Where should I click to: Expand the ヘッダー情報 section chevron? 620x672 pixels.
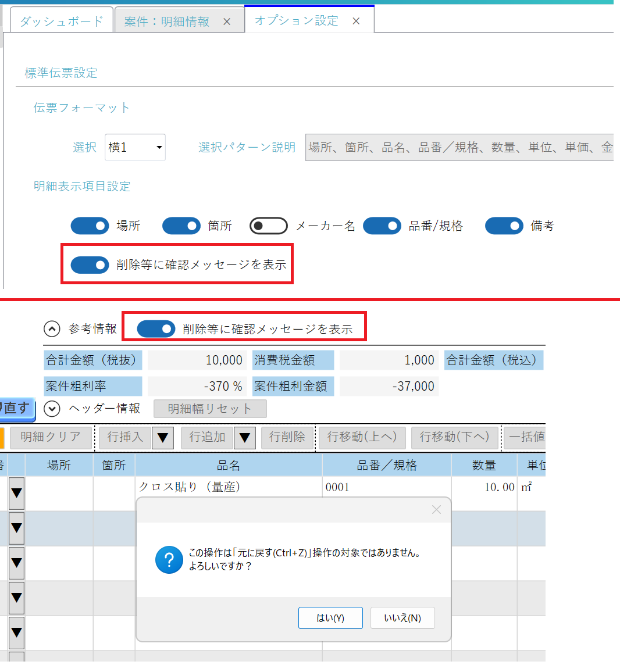pos(52,409)
